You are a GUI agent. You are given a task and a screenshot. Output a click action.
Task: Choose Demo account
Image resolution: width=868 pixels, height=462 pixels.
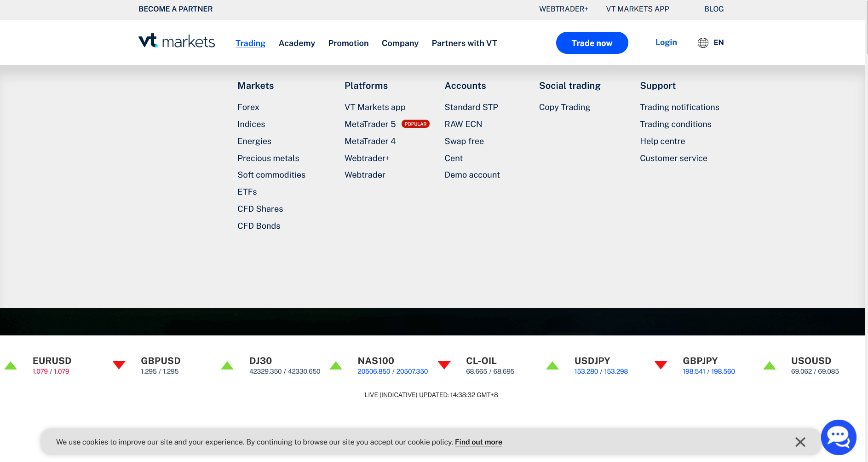[472, 175]
